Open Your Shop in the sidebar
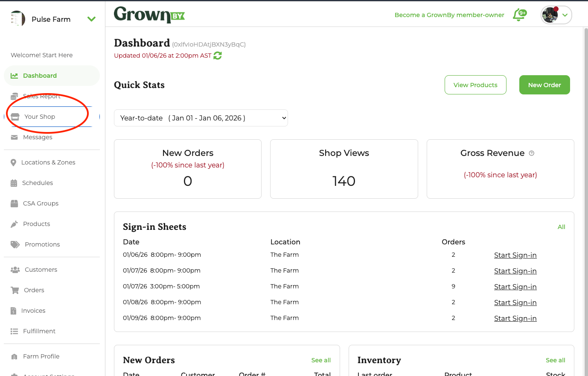Screen dimensions: 588x376 click(40, 117)
